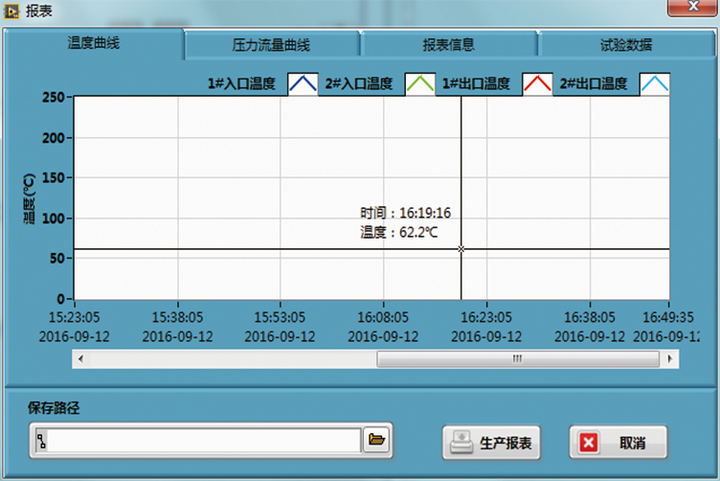Image resolution: width=720 pixels, height=481 pixels.
Task: Click the 时间：16:19:16 cursor readout
Action: 405,213
